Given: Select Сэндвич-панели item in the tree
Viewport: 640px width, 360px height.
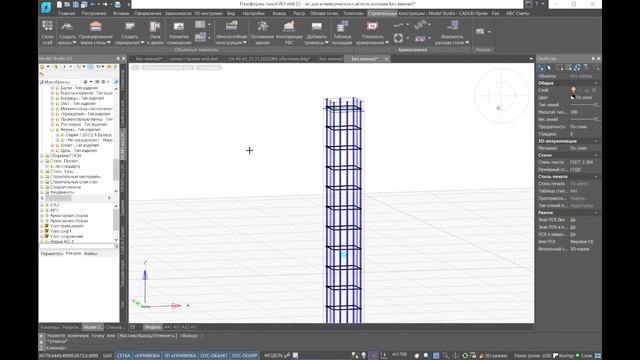Looking at the screenshot, I should point(65,187).
